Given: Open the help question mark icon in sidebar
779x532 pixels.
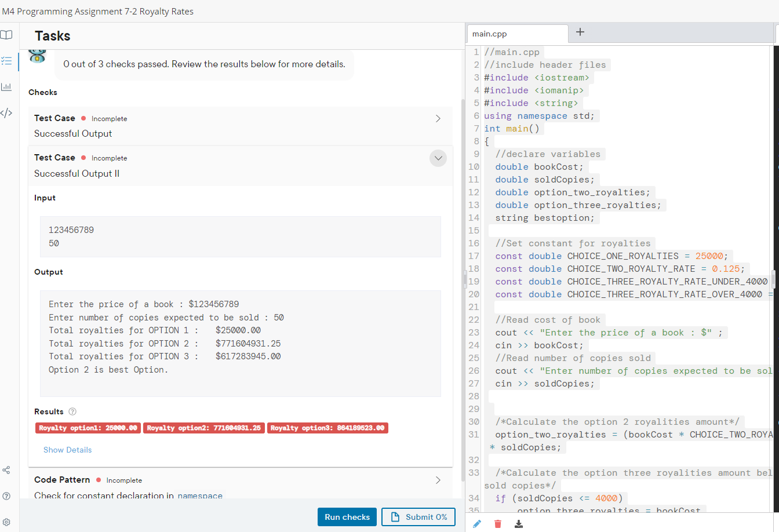Looking at the screenshot, I should click(x=6, y=496).
